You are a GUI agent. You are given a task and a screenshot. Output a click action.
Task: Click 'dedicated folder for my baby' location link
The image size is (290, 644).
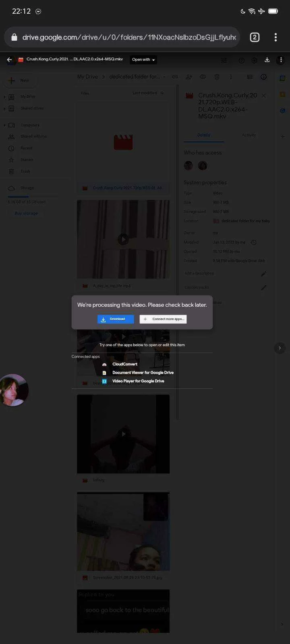click(x=242, y=221)
